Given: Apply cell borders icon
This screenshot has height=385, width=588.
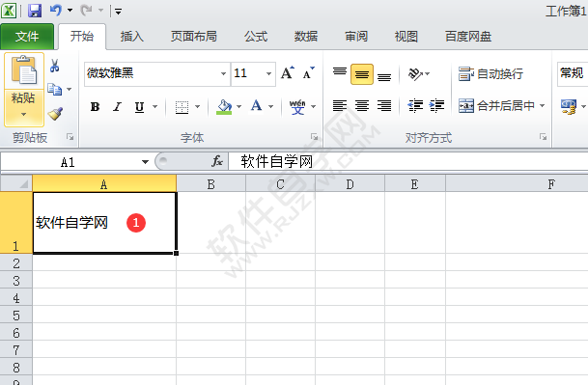Looking at the screenshot, I should coord(182,107).
